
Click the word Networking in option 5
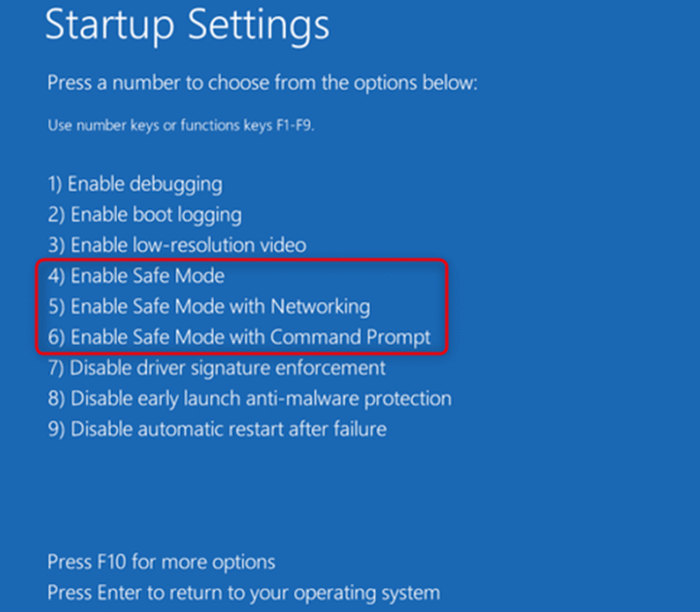point(320,307)
